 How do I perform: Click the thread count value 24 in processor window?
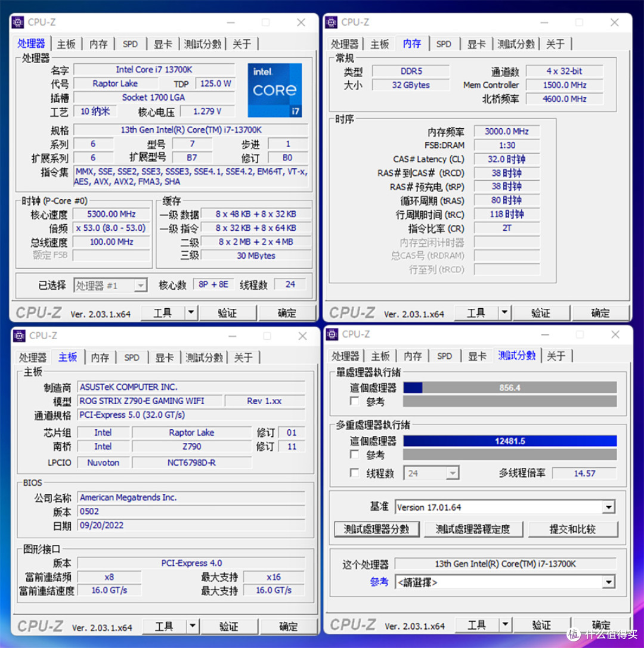[290, 284]
